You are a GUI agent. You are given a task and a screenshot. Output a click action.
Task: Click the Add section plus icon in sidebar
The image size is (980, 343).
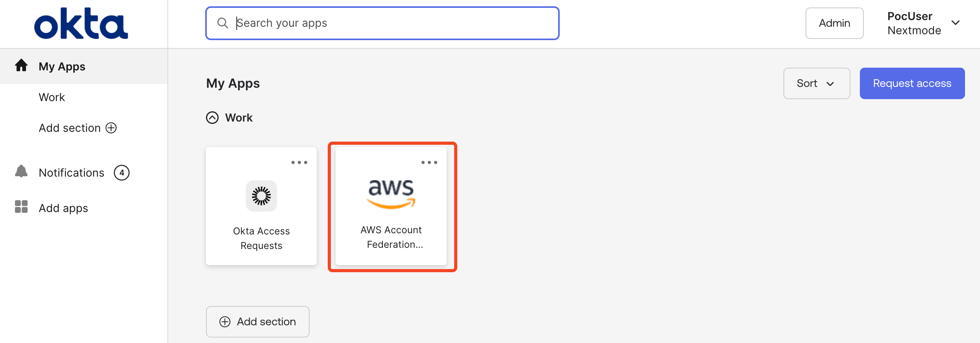tap(111, 127)
